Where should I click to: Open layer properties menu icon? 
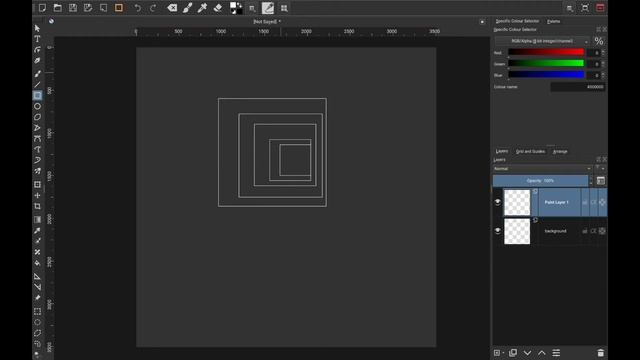556,353
